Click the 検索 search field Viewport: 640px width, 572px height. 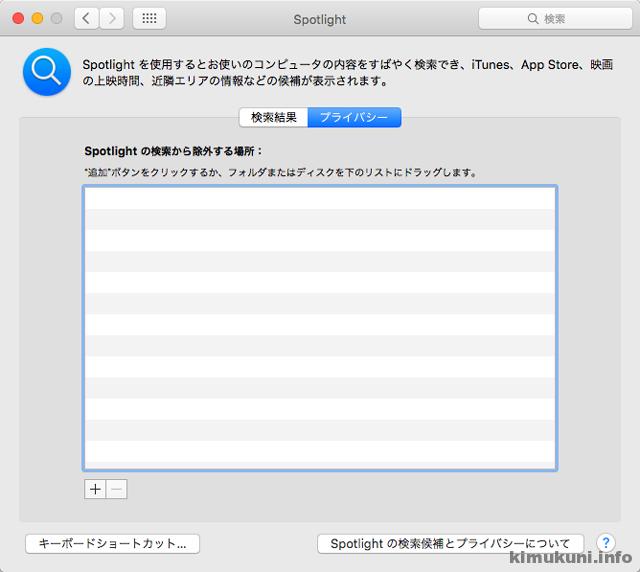point(555,19)
